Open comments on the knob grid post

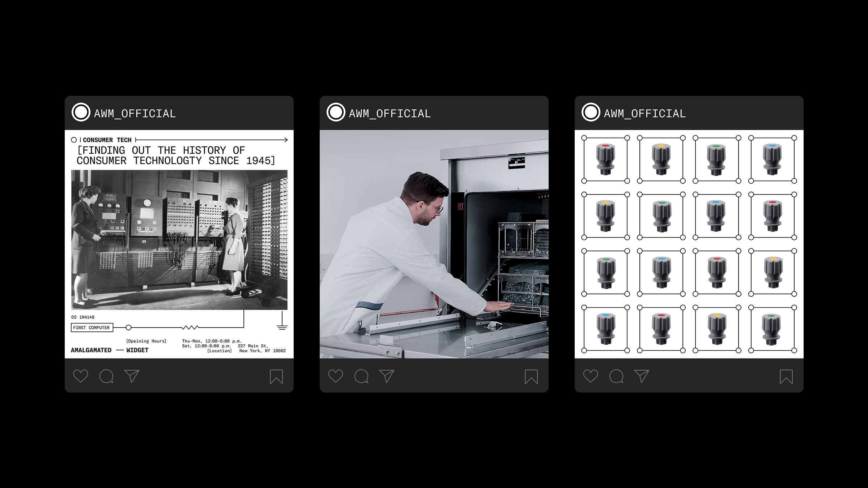[616, 376]
